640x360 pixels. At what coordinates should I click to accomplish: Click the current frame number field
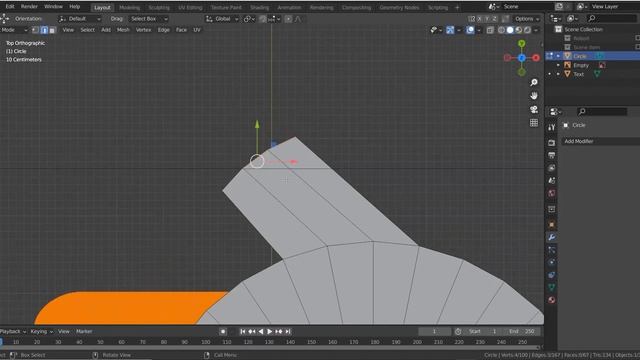[434, 331]
